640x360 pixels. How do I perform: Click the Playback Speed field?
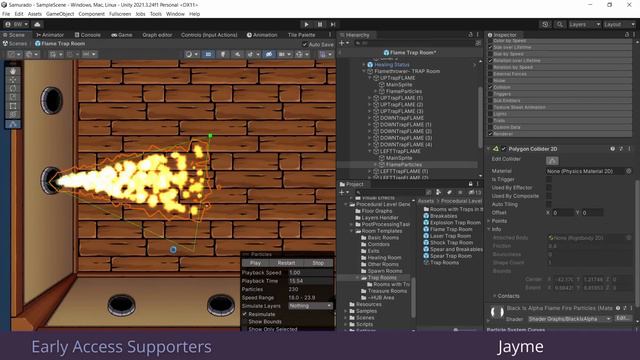tap(311, 272)
